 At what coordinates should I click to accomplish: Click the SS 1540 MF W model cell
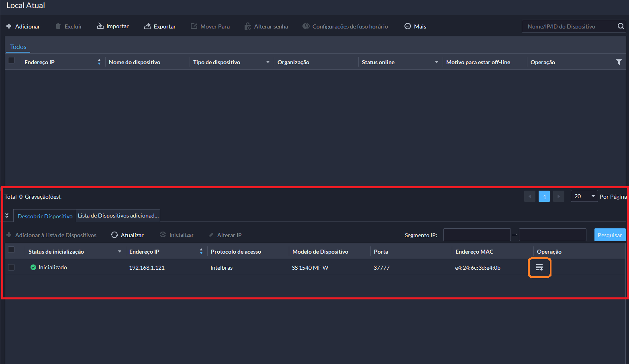pos(310,268)
